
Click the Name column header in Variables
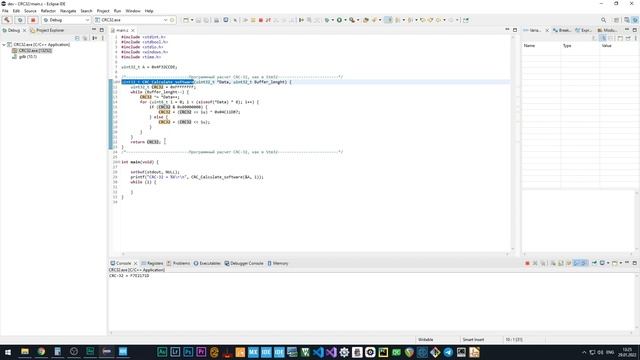529,46
